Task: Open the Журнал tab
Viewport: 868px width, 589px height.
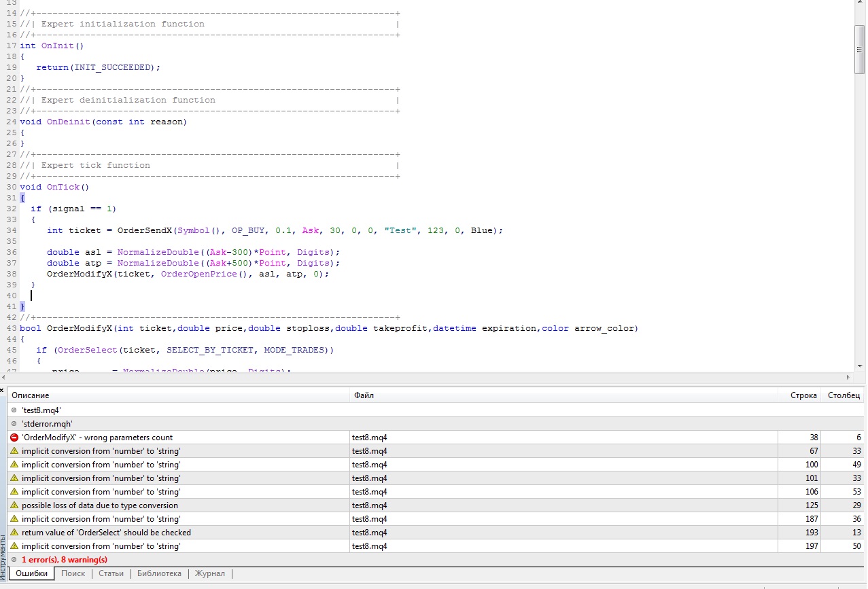Action: click(210, 573)
